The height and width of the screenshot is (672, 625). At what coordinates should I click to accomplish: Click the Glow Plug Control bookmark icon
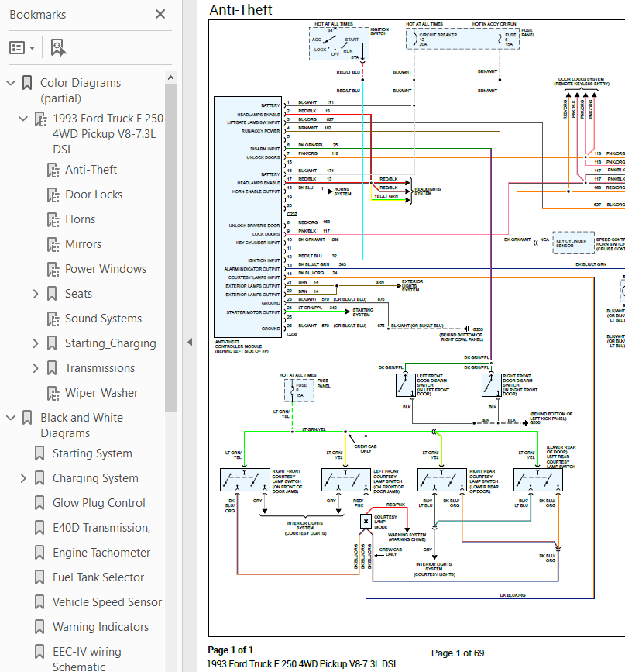click(39, 503)
